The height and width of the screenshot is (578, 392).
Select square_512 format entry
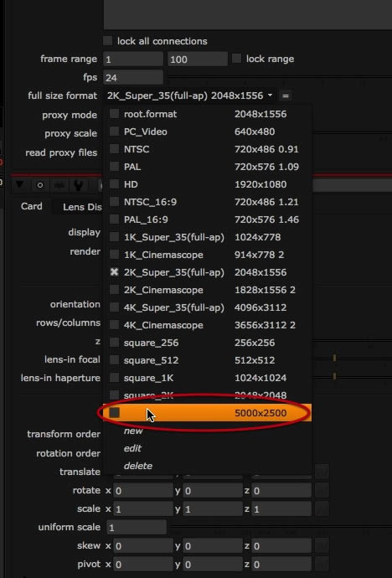[x=208, y=360]
